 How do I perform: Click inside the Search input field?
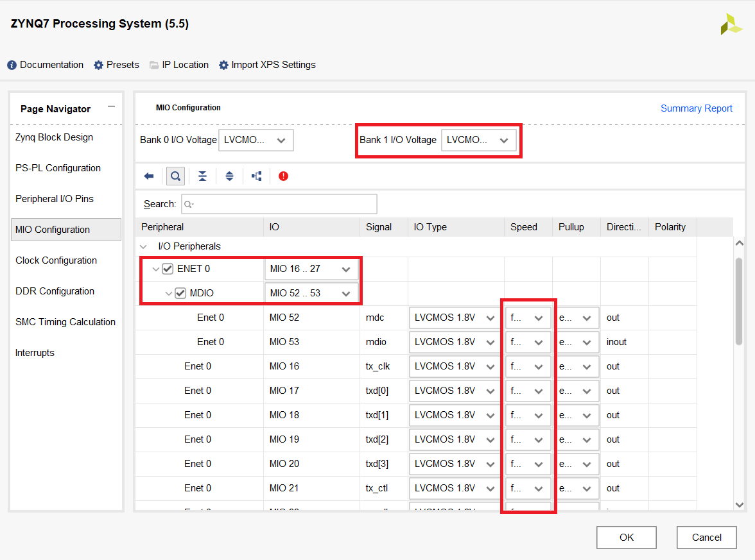coord(279,204)
